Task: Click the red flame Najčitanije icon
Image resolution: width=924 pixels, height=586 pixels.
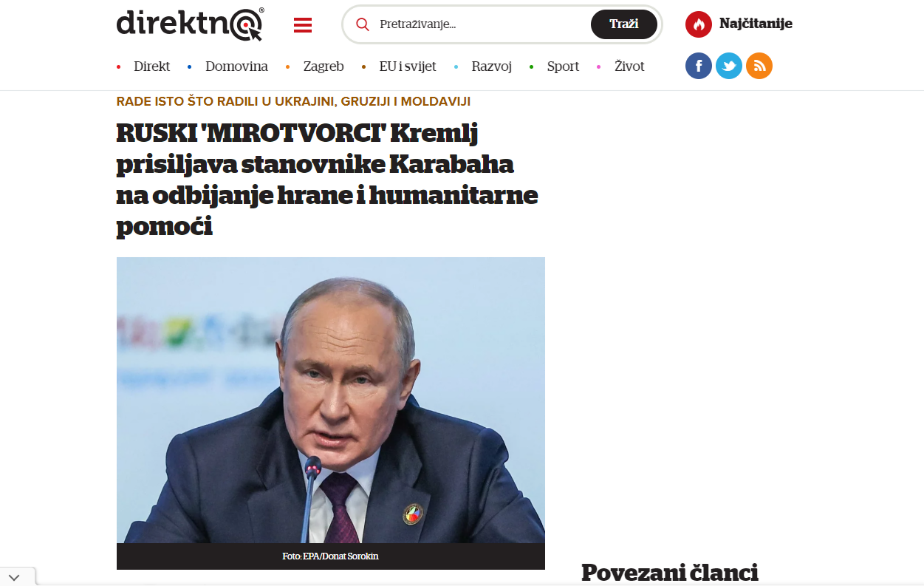Action: 699,24
